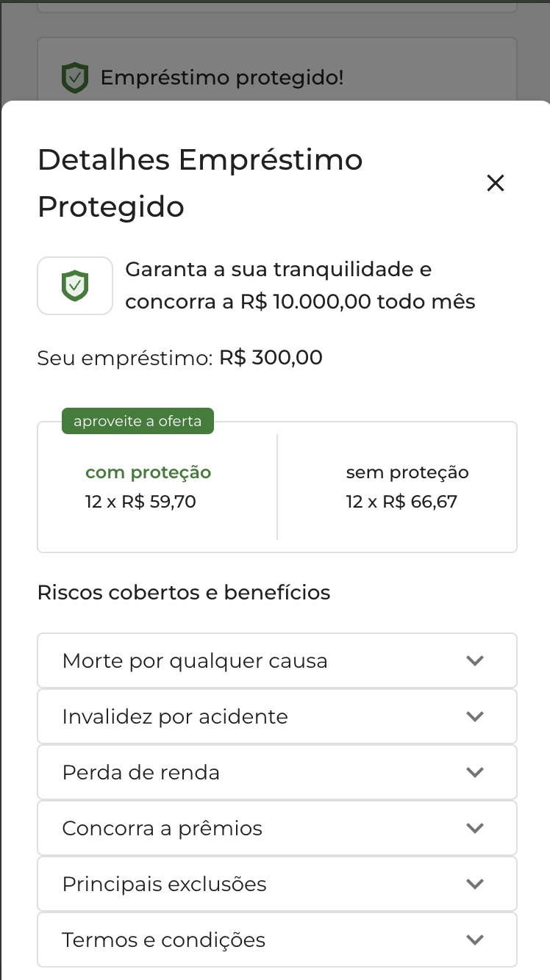550x980 pixels.
Task: Click the chevron on Termos e condições
Action: click(x=475, y=940)
